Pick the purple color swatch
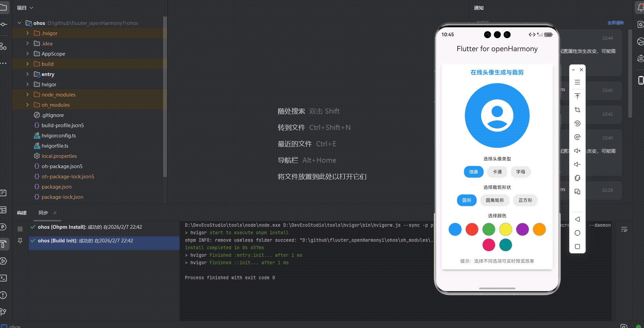The image size is (644, 328). click(x=523, y=229)
